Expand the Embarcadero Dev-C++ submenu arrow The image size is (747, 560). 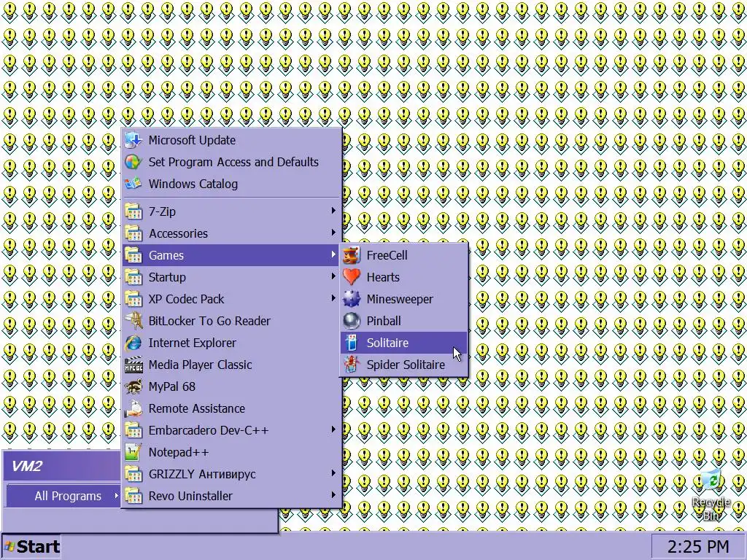click(333, 429)
